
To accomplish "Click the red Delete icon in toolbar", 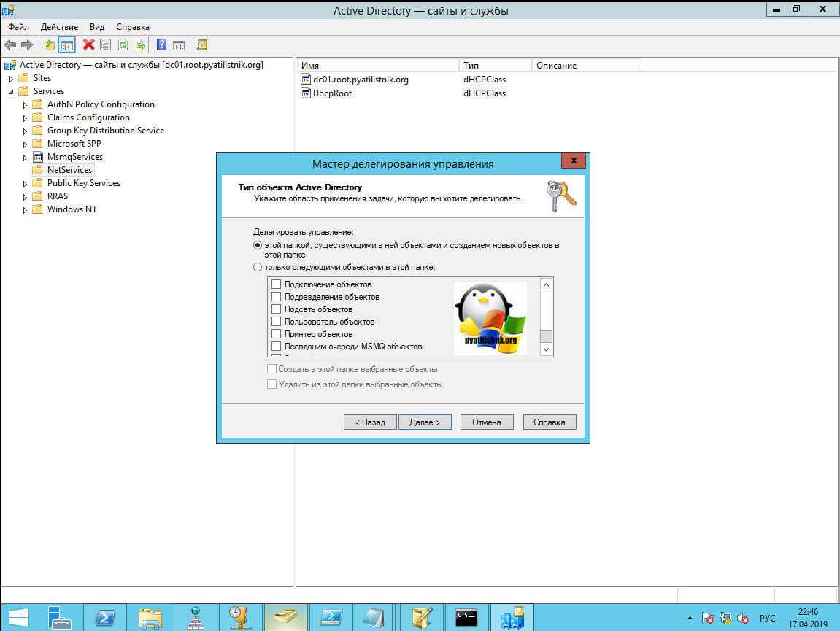I will click(x=88, y=45).
